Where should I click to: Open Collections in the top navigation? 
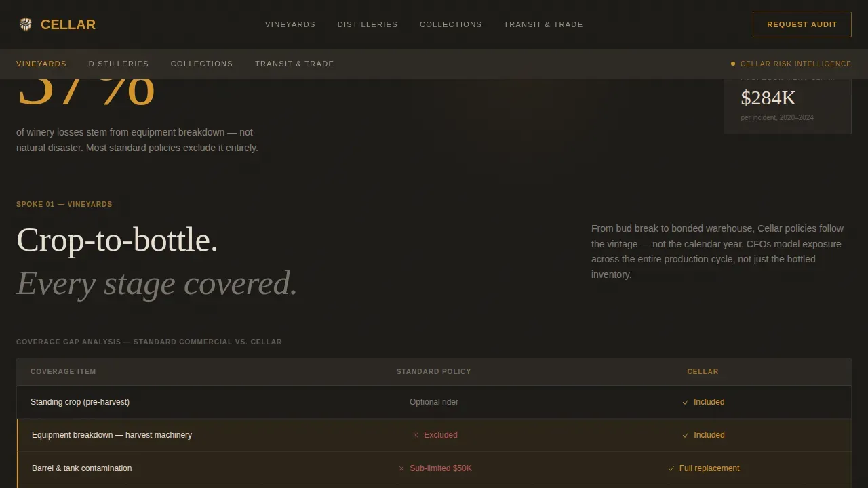tap(451, 24)
